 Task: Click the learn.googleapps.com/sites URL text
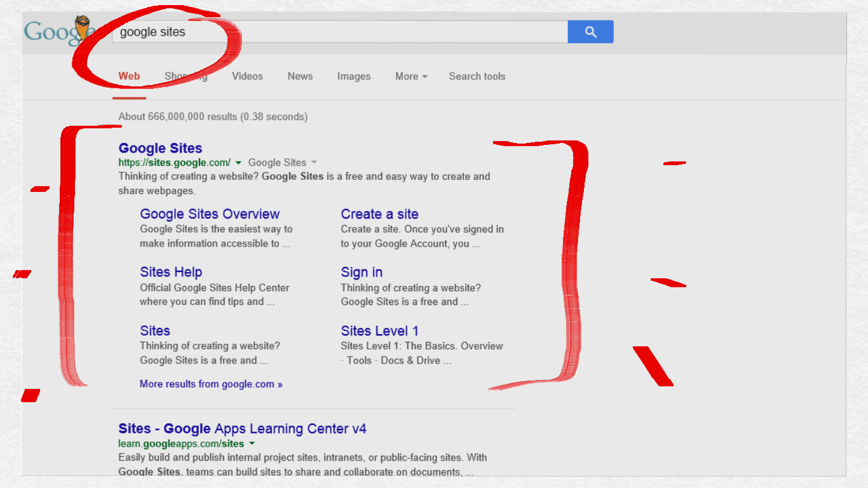[181, 444]
